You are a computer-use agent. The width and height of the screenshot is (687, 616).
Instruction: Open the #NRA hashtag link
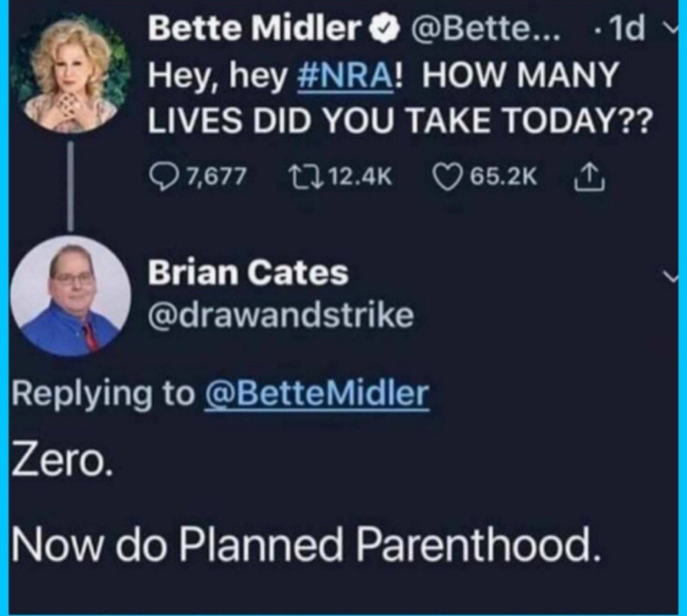(345, 76)
